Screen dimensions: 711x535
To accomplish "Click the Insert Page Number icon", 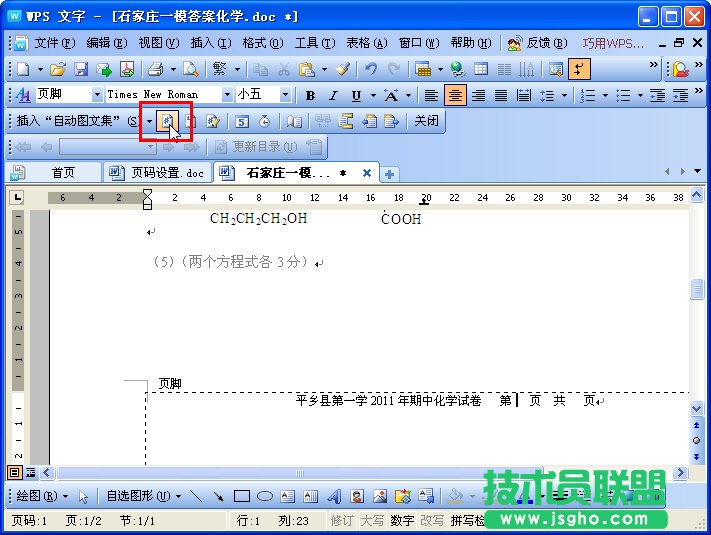I will point(167,122).
